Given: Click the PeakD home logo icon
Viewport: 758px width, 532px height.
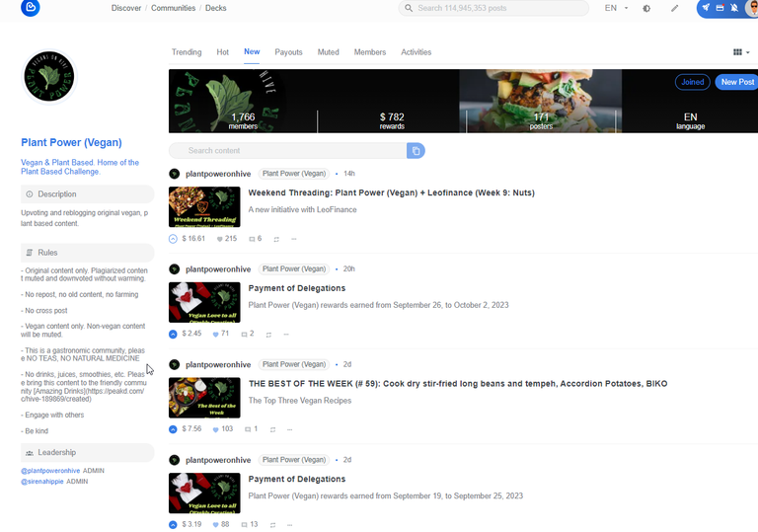Looking at the screenshot, I should (x=30, y=7).
